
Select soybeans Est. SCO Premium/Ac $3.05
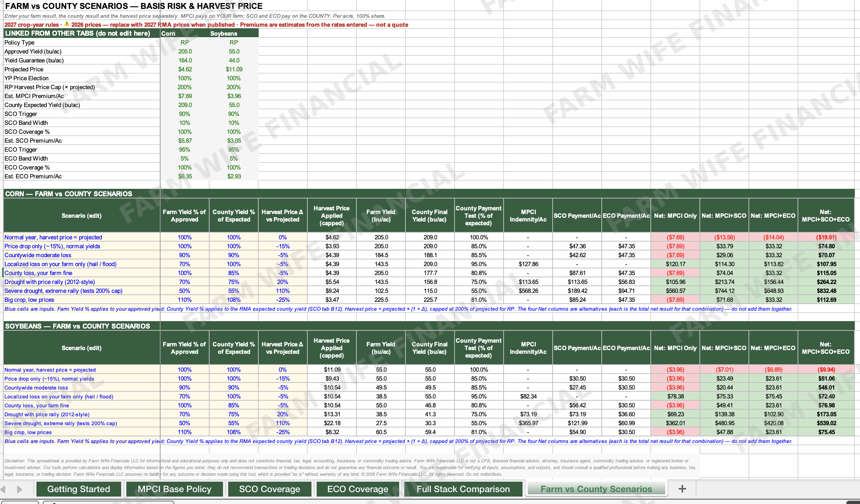tap(234, 140)
